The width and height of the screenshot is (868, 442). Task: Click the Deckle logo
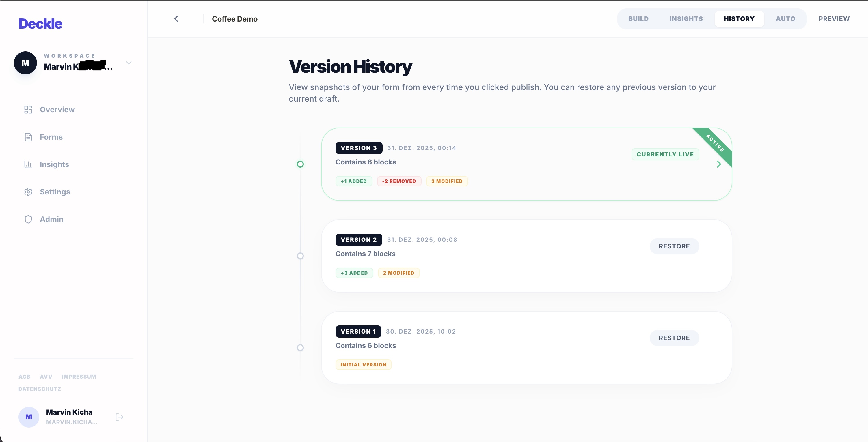40,23
